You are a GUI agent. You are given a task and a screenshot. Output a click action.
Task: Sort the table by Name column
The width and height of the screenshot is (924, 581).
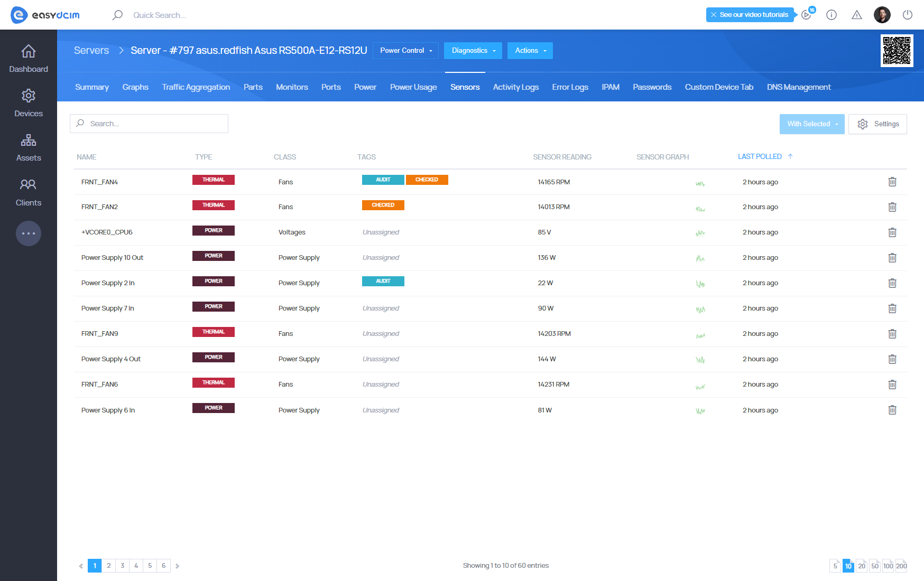pos(87,157)
